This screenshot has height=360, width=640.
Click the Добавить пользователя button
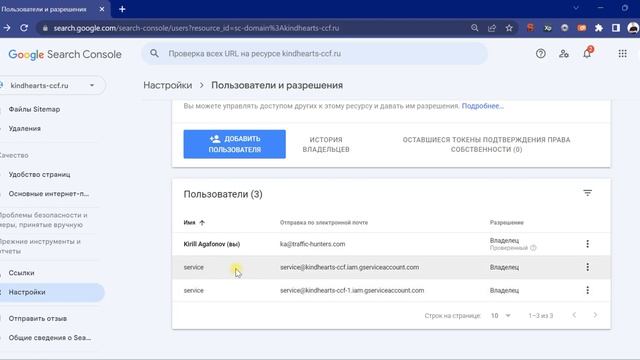pyautogui.click(x=234, y=144)
